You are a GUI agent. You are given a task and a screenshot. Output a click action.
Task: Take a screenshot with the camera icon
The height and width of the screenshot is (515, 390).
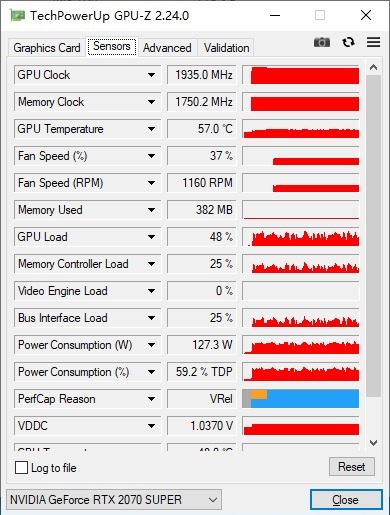point(322,42)
